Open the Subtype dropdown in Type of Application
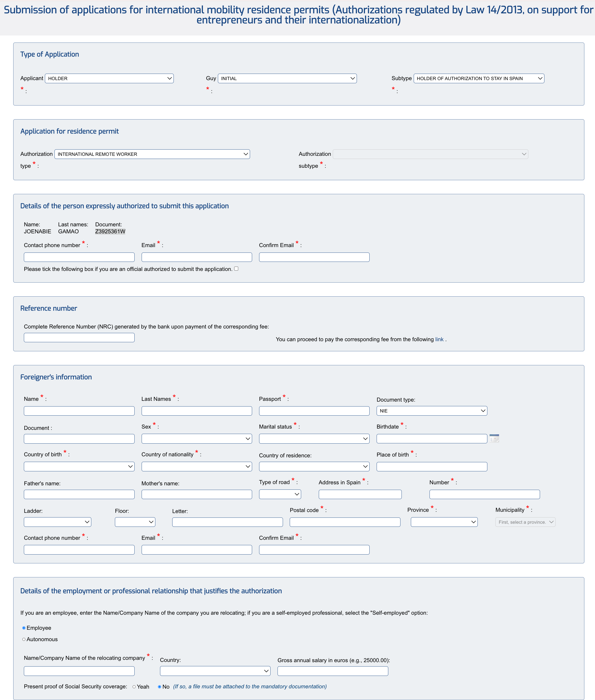Viewport: 595px width, 700px height. [479, 78]
